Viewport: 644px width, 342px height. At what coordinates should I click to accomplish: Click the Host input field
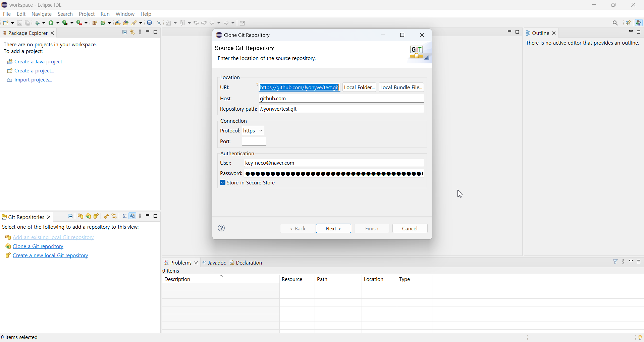(x=341, y=99)
